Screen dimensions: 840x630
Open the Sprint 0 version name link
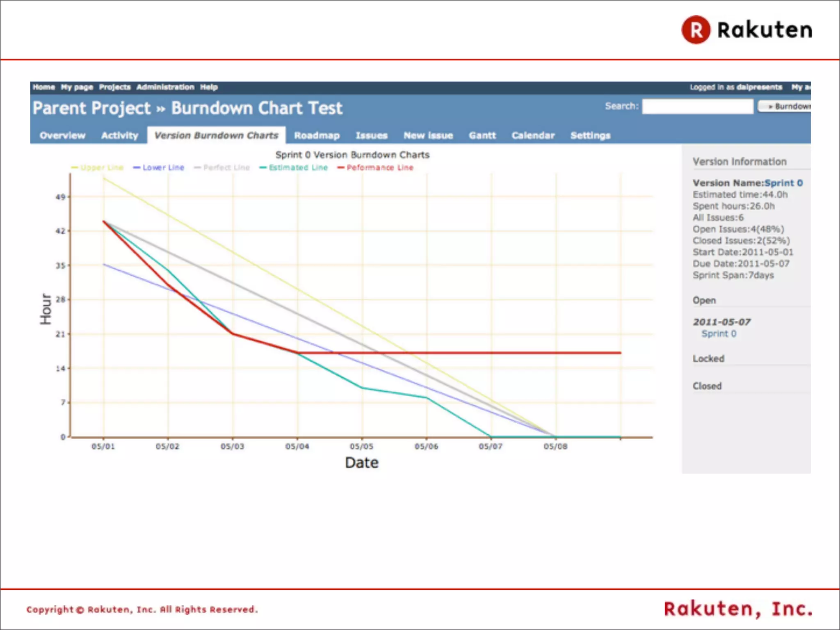pos(783,183)
